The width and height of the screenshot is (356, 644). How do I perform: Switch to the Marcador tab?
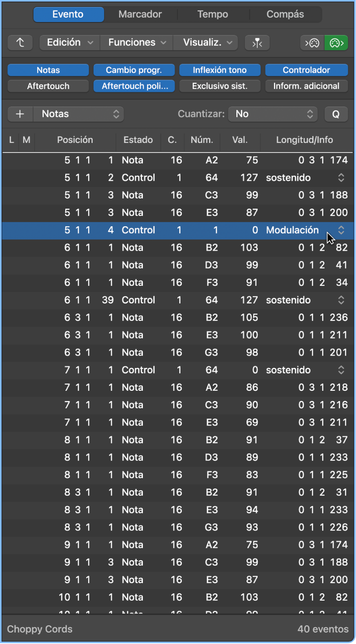(140, 14)
